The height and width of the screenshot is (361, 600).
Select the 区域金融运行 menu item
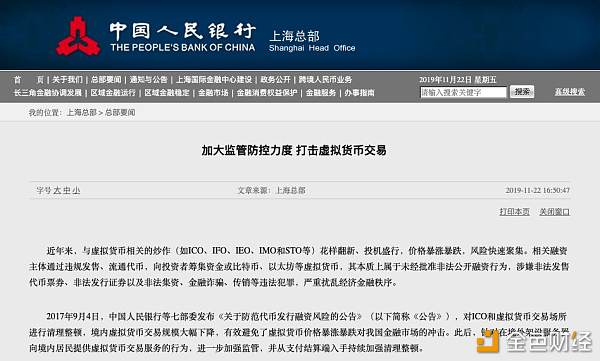click(x=113, y=93)
